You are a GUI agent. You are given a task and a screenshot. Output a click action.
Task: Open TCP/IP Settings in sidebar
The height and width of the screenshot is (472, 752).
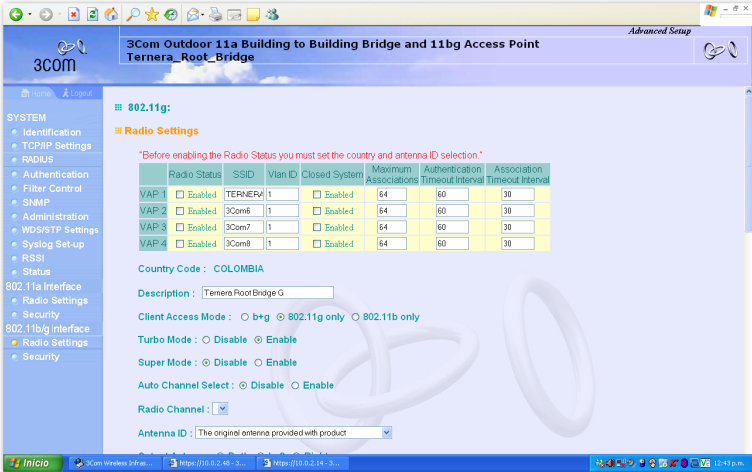tap(56, 146)
